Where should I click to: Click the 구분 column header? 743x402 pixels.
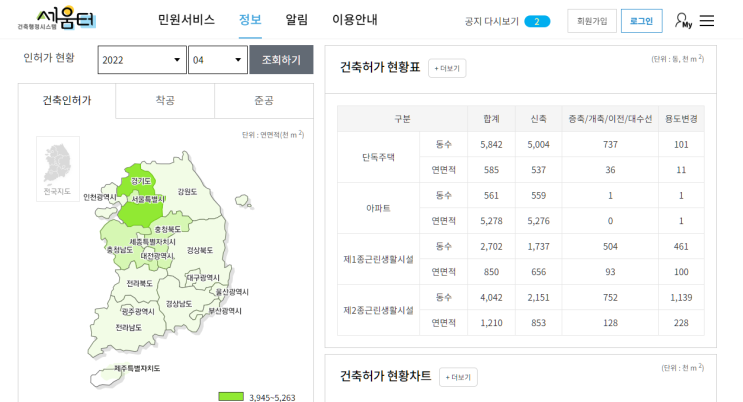click(402, 119)
